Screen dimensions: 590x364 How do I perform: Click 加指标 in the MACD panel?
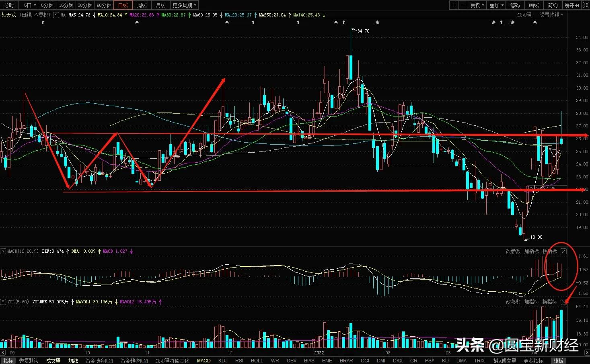(x=531, y=251)
